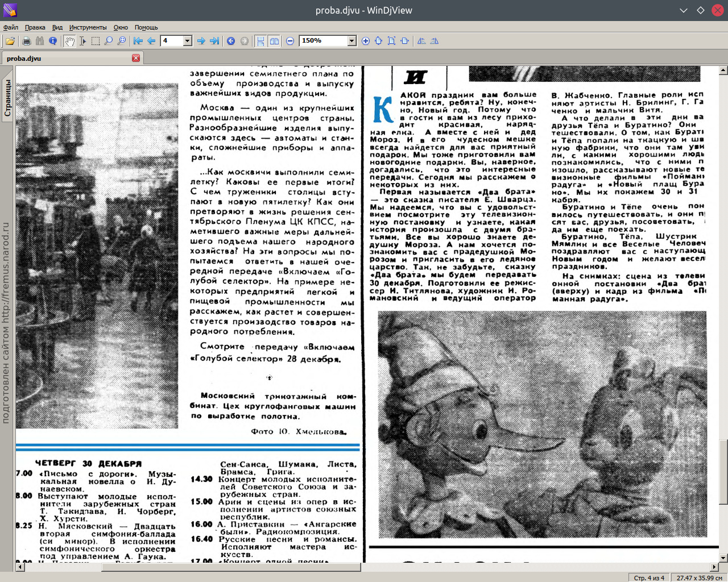The image size is (728, 582).
Task: Expand the Страницы side panel
Action: [7, 98]
